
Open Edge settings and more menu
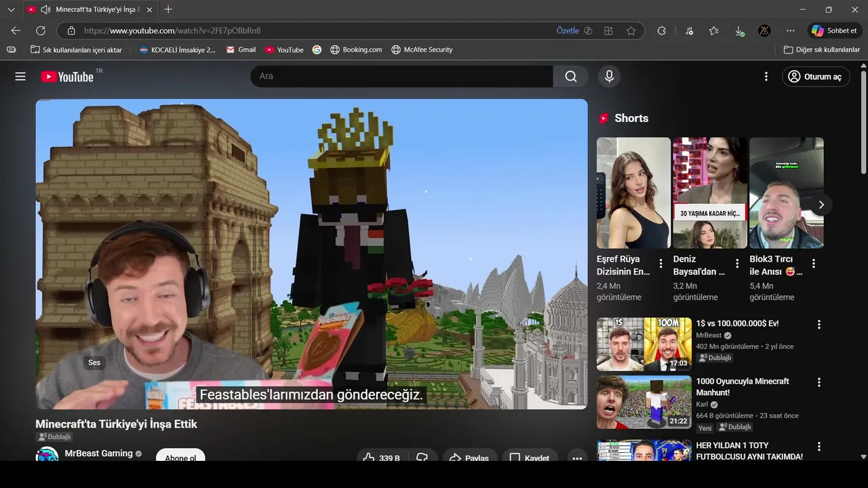tap(791, 30)
